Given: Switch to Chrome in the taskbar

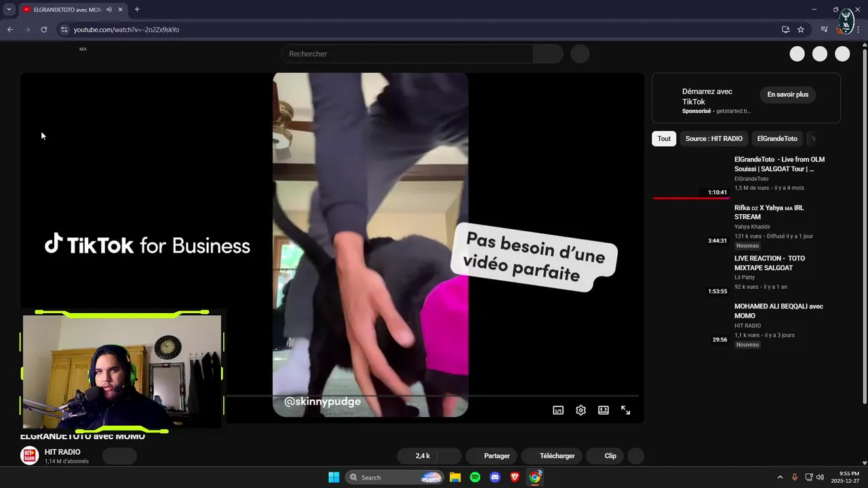Looking at the screenshot, I should point(535,477).
